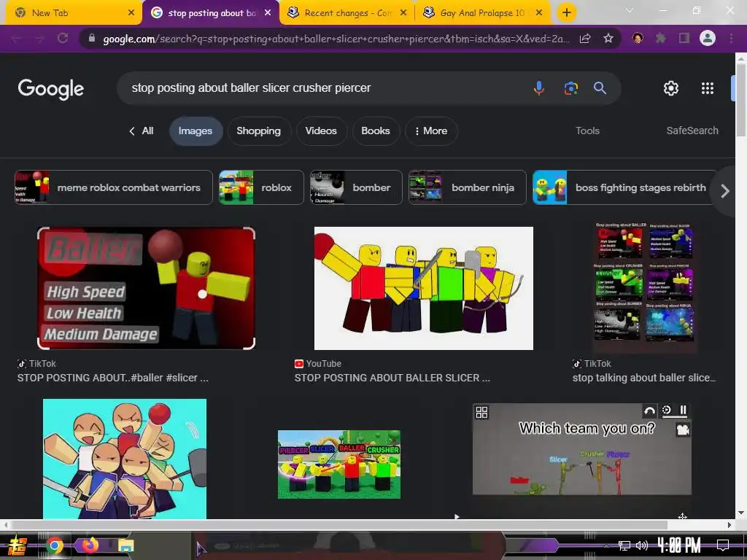Filter by roblox suggestion chip
Viewport: 747px width, 560px height.
point(261,187)
